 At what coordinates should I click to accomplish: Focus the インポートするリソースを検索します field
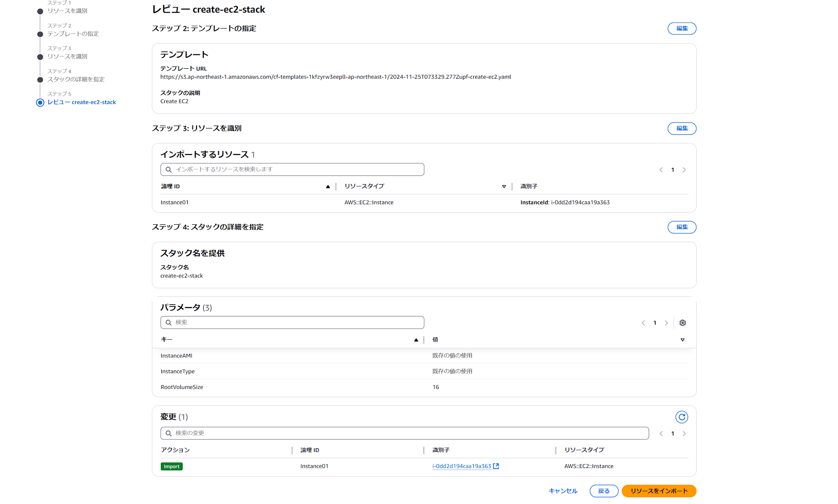[x=292, y=170]
